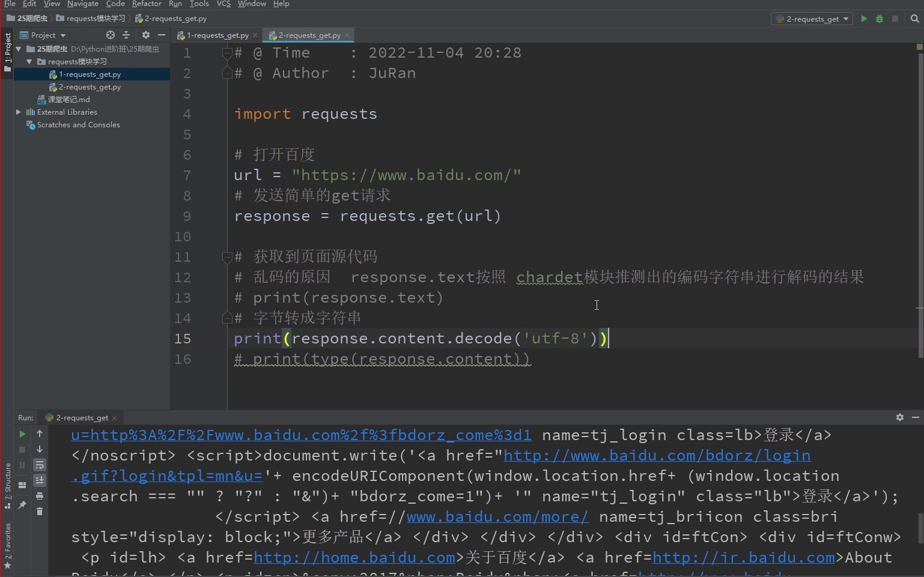This screenshot has height=577, width=924.
Task: Click the editor vertical scrollbar
Action: (920, 204)
